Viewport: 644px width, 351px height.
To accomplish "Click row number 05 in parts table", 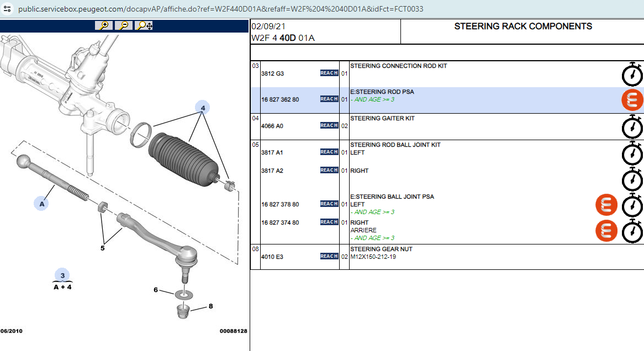I will (256, 145).
